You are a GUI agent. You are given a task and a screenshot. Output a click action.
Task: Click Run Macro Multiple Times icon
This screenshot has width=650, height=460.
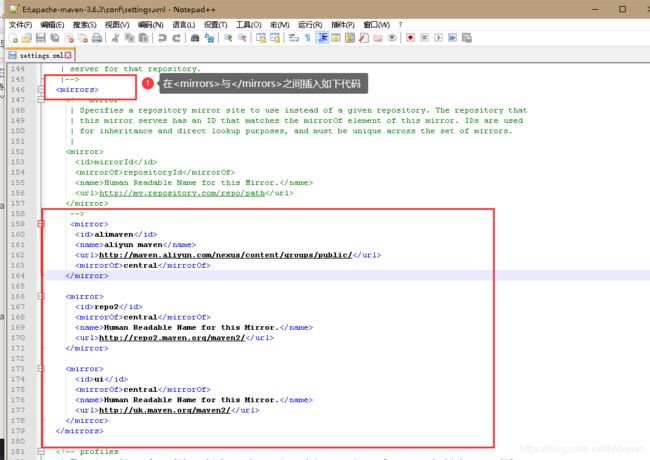[x=453, y=38]
